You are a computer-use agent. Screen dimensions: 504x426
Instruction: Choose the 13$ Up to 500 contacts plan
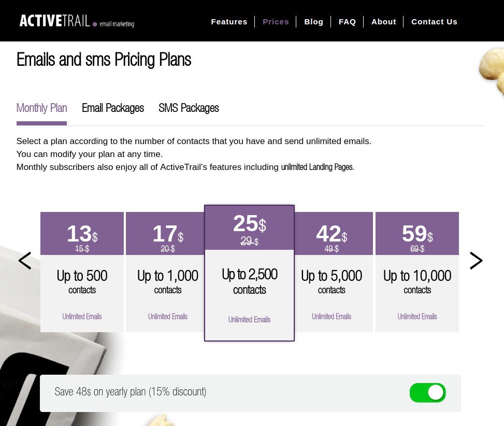[82, 272]
